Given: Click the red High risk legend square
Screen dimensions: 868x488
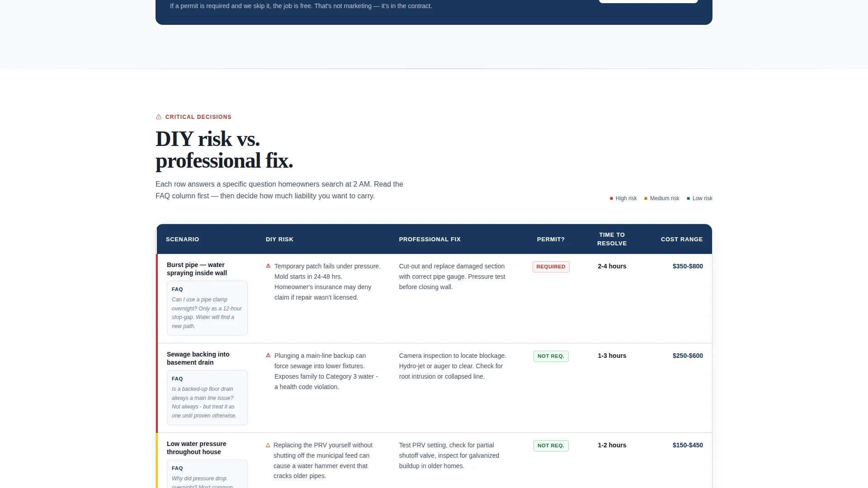Looking at the screenshot, I should [611, 198].
